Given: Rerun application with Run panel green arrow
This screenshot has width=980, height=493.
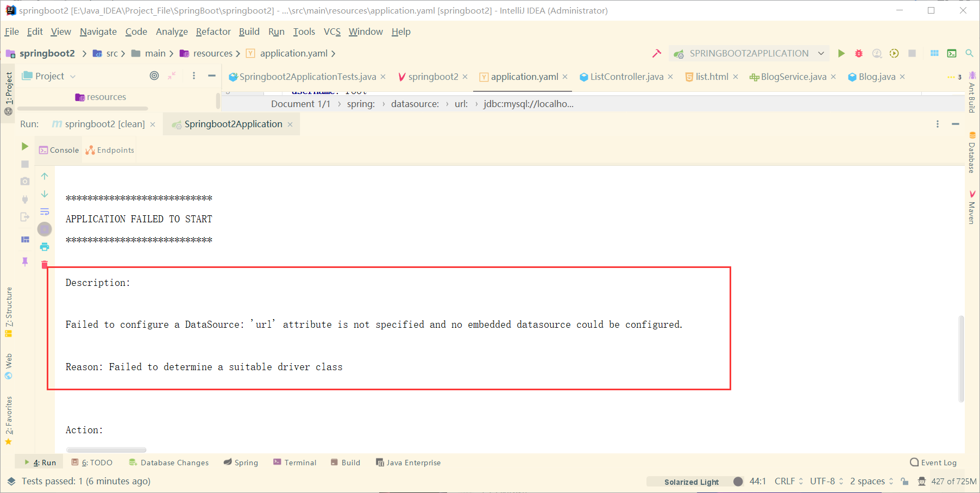Looking at the screenshot, I should 24,146.
